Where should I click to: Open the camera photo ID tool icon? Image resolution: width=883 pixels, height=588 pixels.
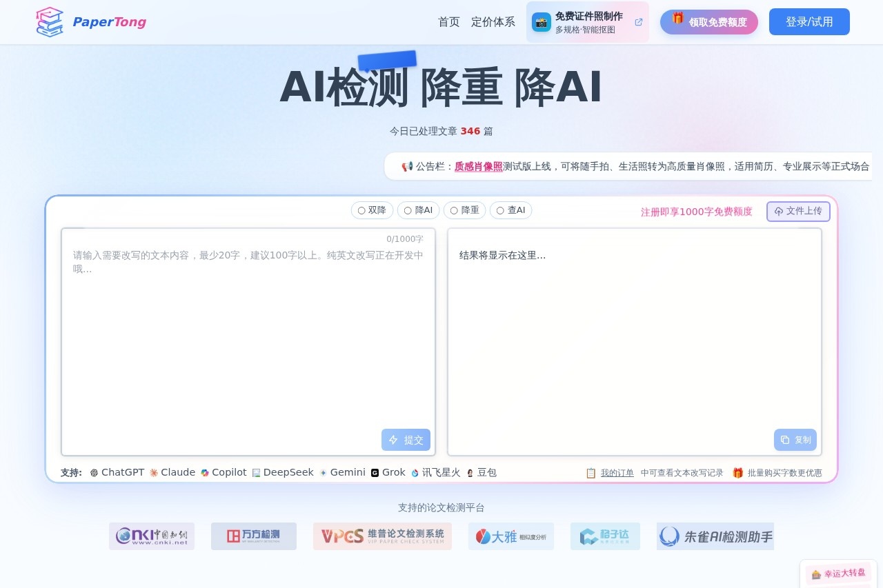[542, 21]
